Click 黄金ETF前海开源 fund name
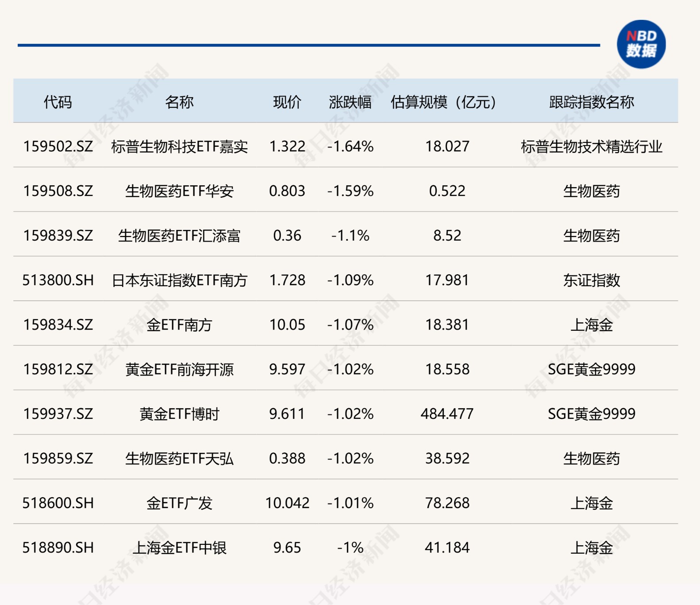Viewport: 700px width, 605px height. point(179,369)
